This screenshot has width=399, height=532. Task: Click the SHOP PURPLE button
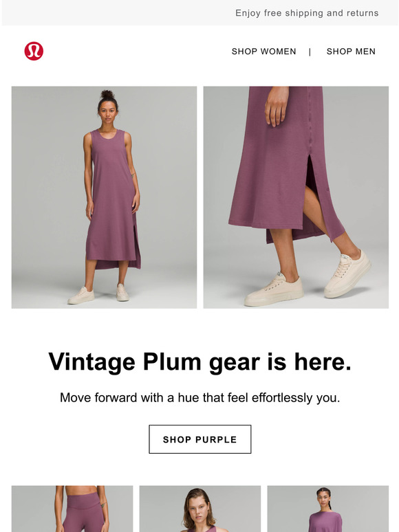(x=200, y=439)
